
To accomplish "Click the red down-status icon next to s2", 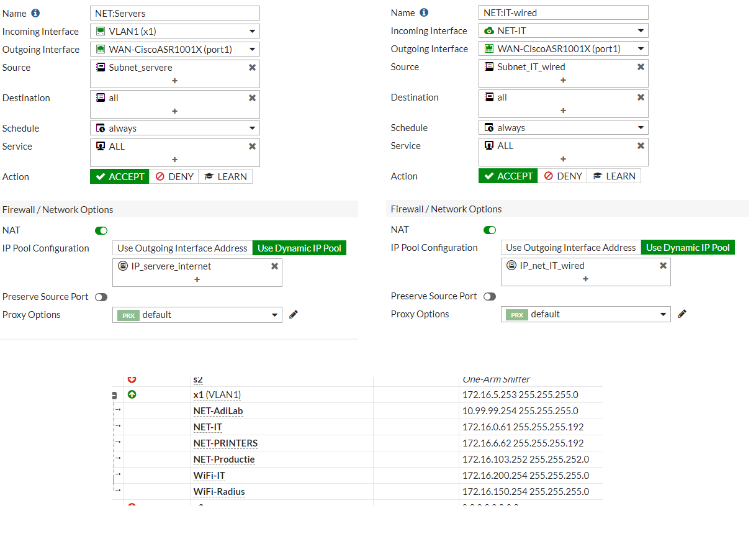I will pyautogui.click(x=132, y=379).
